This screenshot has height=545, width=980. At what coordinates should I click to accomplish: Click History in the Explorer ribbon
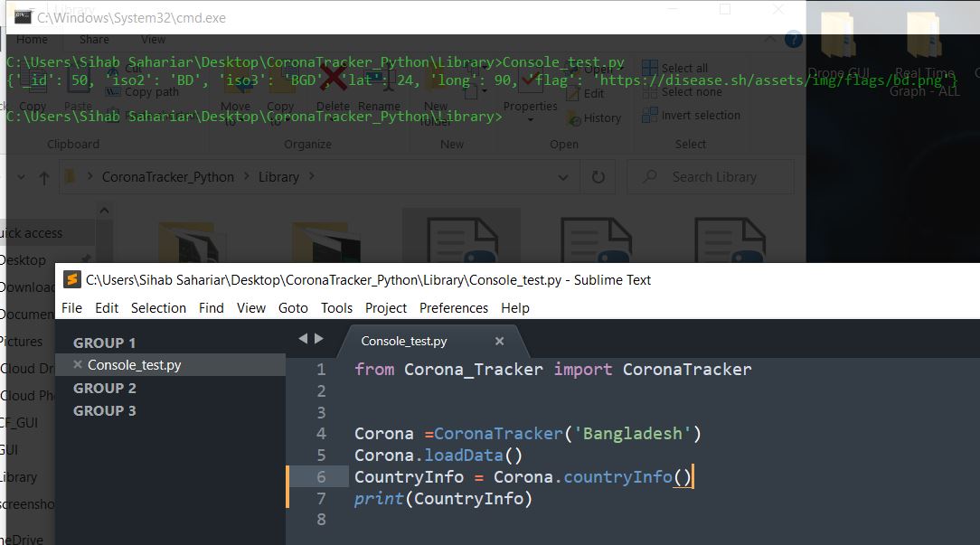pyautogui.click(x=594, y=118)
